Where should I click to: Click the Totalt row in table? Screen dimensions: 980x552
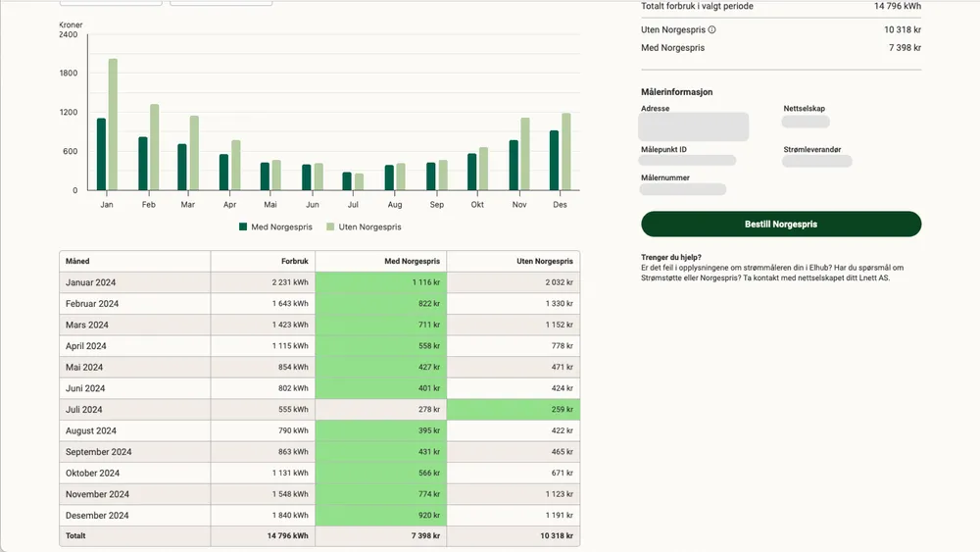click(319, 535)
